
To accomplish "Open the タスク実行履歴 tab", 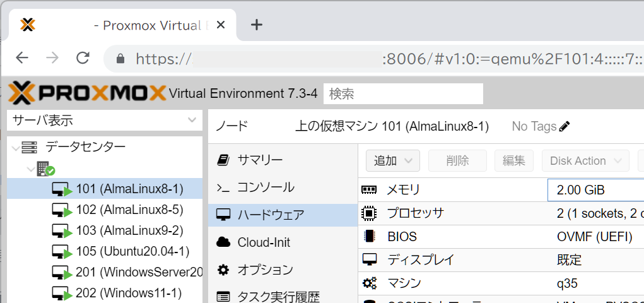I will pos(283,296).
